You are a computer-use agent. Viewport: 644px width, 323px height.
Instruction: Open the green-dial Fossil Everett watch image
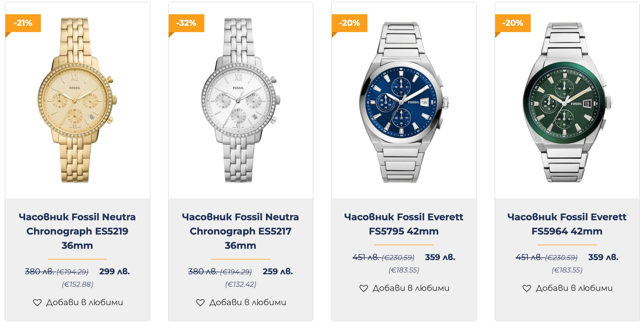tap(567, 102)
